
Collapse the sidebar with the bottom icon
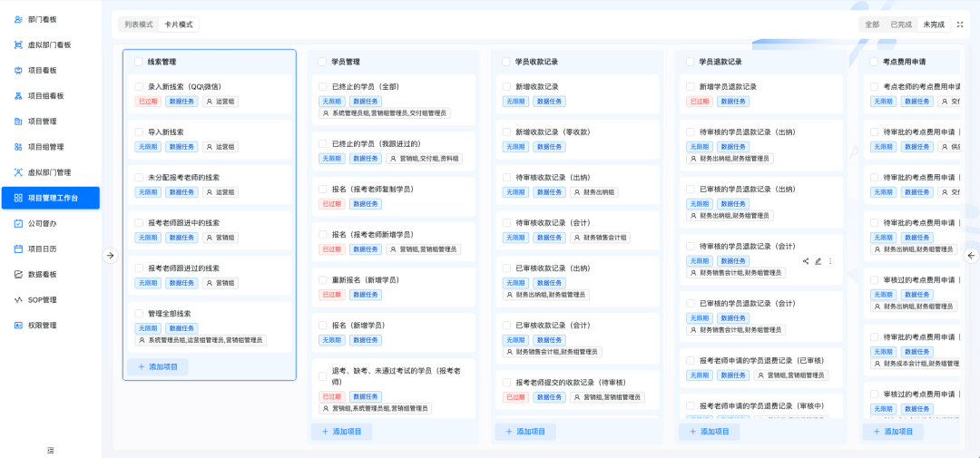coord(51,450)
